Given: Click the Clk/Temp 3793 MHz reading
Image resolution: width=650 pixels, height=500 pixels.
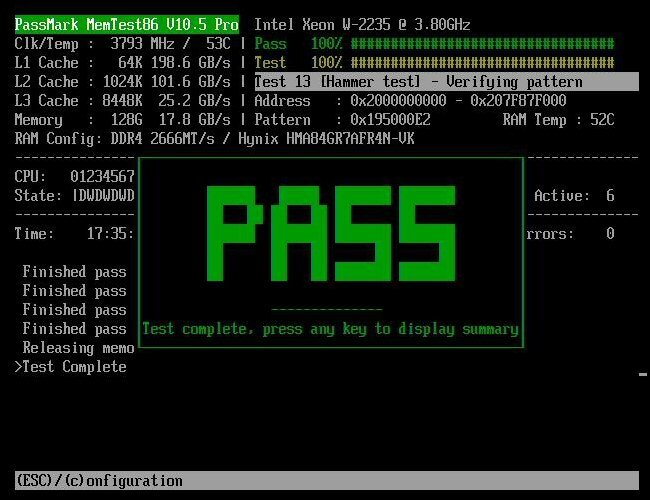Looking at the screenshot, I should [123, 44].
